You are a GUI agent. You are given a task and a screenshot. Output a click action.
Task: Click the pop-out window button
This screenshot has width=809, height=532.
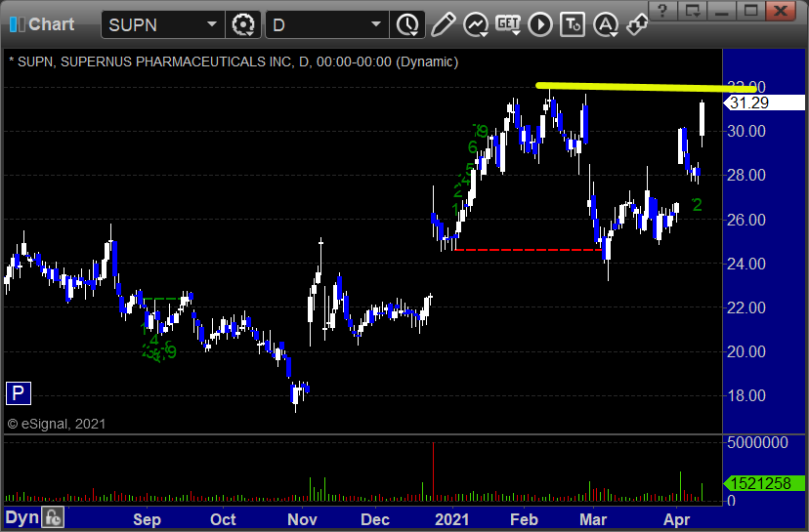tap(692, 11)
